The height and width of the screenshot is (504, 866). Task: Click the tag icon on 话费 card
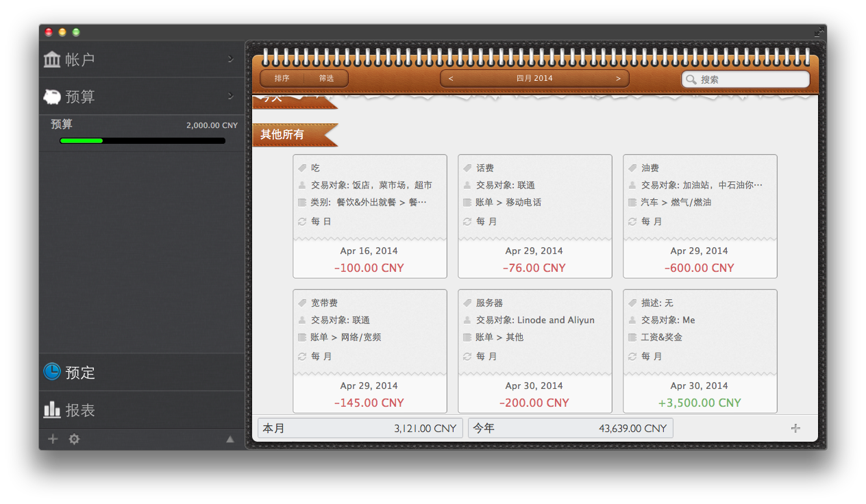point(467,168)
